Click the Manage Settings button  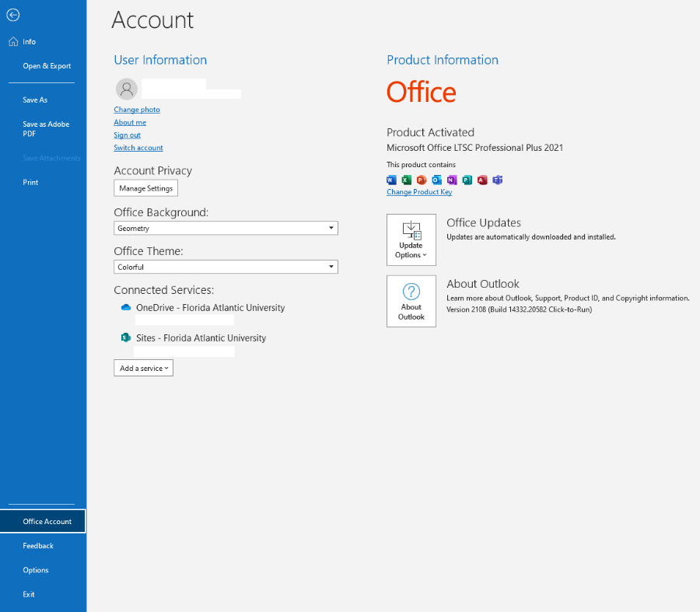pyautogui.click(x=145, y=188)
